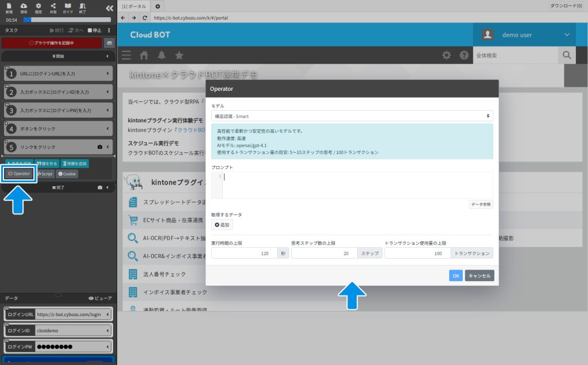Click the 値を作る button
Screen dimensions: 588x365
click(47, 164)
